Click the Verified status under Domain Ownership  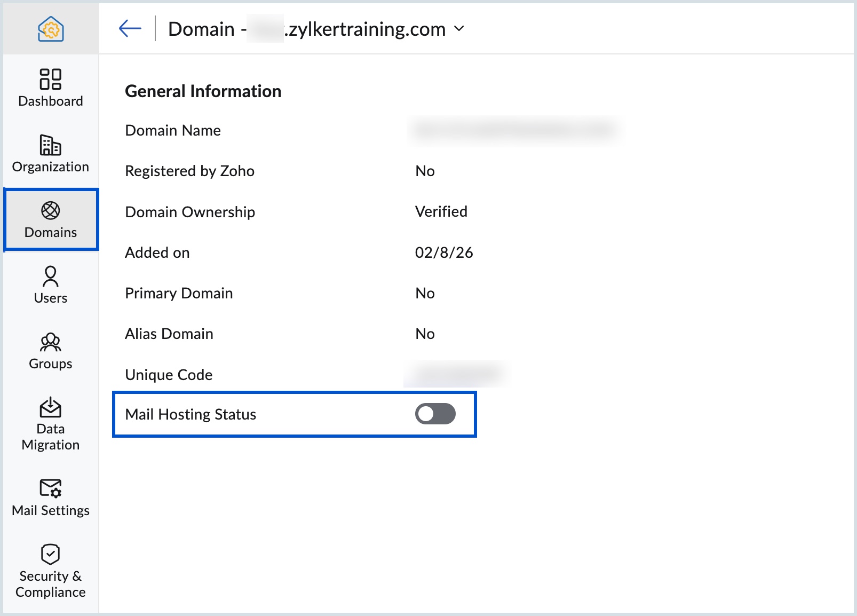pos(441,211)
